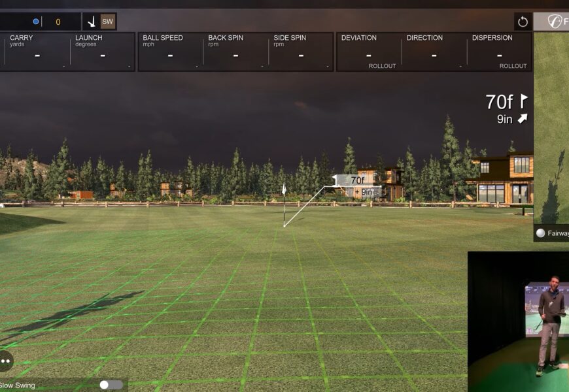Click the SIDE SPIN label
569x392 pixels.
click(290, 38)
